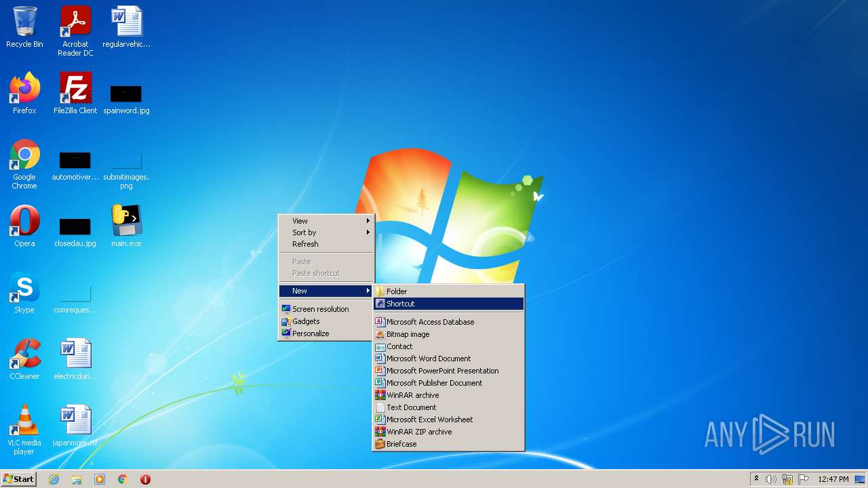The width and height of the screenshot is (868, 488).
Task: Select the closedau.jpg file icon
Action: point(75,232)
